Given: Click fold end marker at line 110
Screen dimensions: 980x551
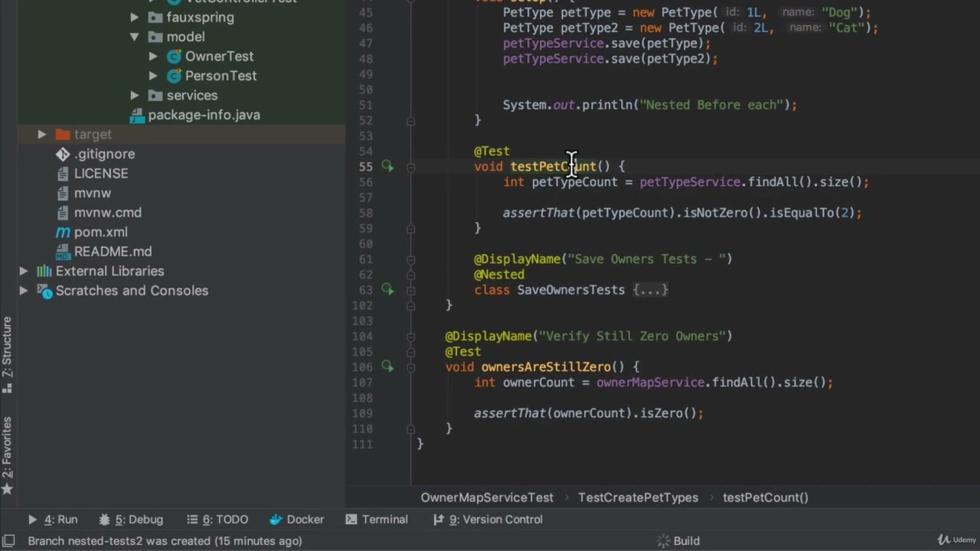Looking at the screenshot, I should pyautogui.click(x=411, y=429).
